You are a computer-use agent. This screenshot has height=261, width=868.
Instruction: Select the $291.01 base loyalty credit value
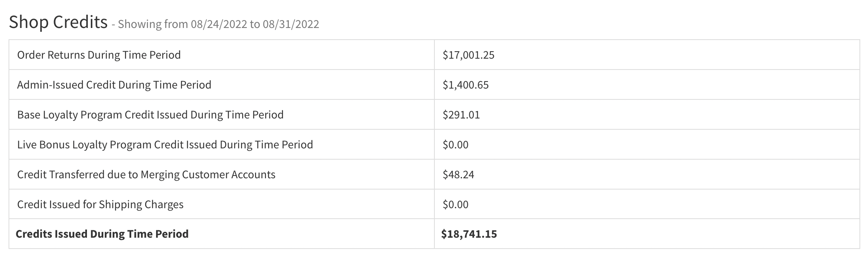pyautogui.click(x=461, y=115)
